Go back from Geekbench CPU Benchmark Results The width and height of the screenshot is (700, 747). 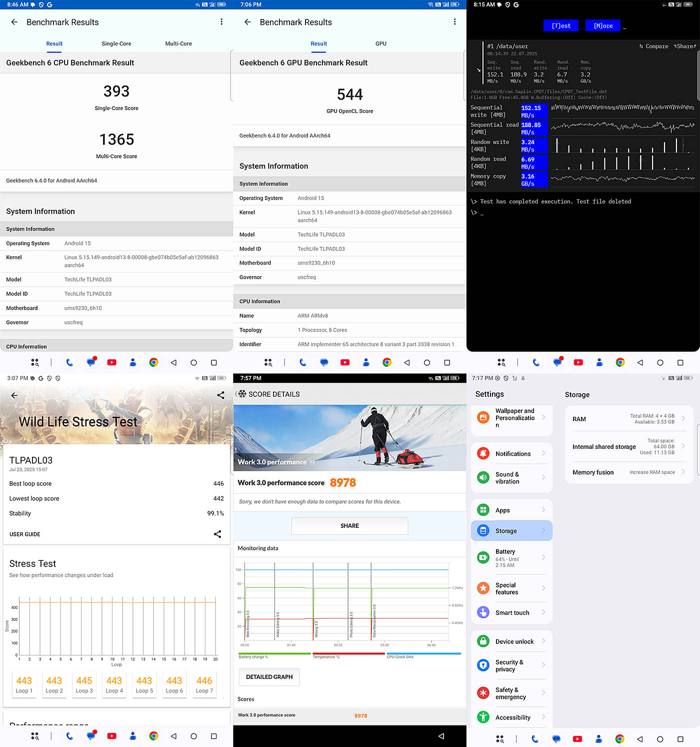14,22
